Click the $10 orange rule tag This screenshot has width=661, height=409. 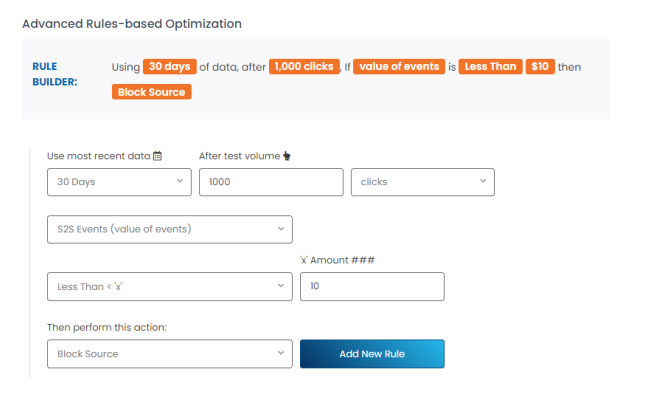[x=540, y=67]
